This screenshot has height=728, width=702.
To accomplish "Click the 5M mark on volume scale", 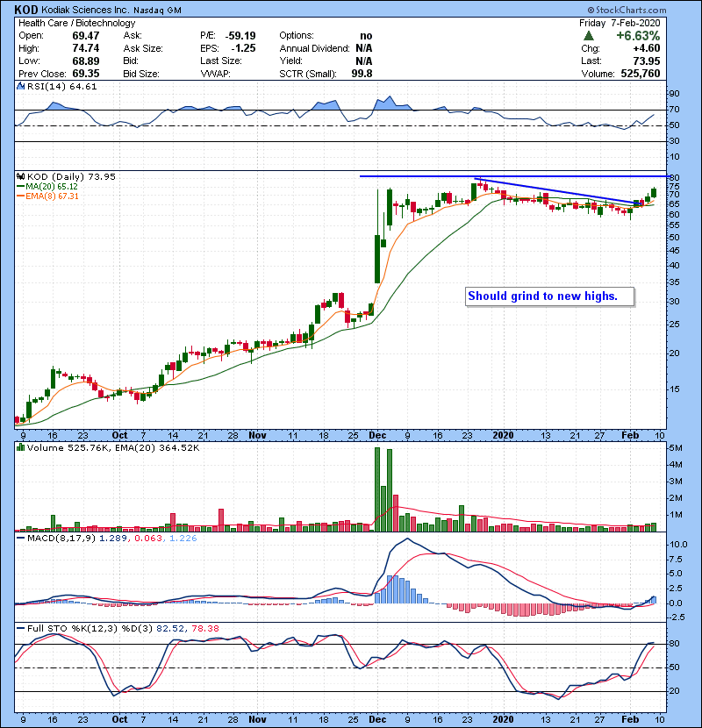I will tap(675, 448).
